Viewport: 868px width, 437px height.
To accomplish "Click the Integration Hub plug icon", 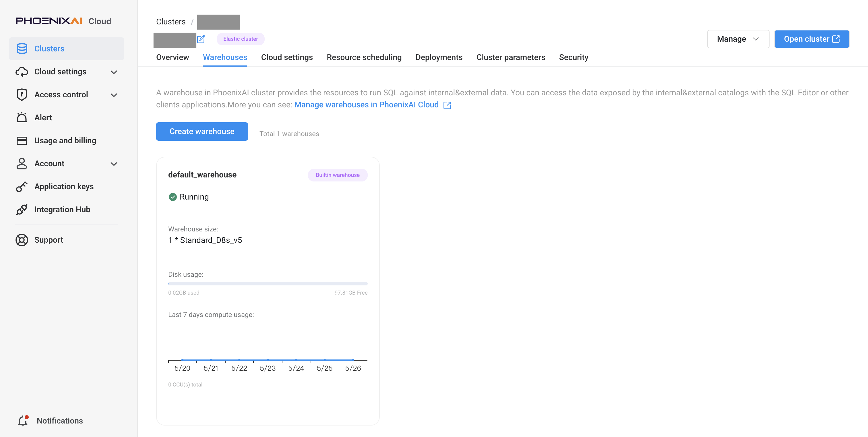I will pyautogui.click(x=22, y=209).
